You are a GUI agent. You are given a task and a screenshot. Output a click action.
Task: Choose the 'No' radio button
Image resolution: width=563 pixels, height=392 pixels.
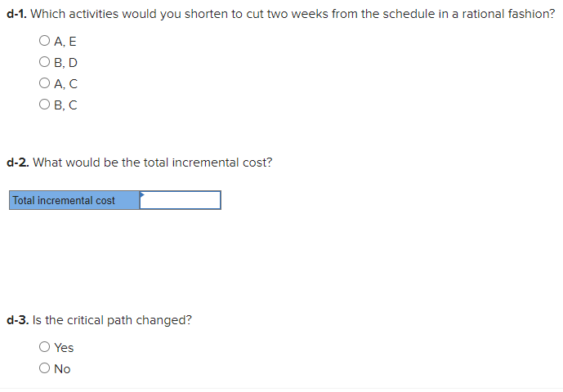coord(44,368)
